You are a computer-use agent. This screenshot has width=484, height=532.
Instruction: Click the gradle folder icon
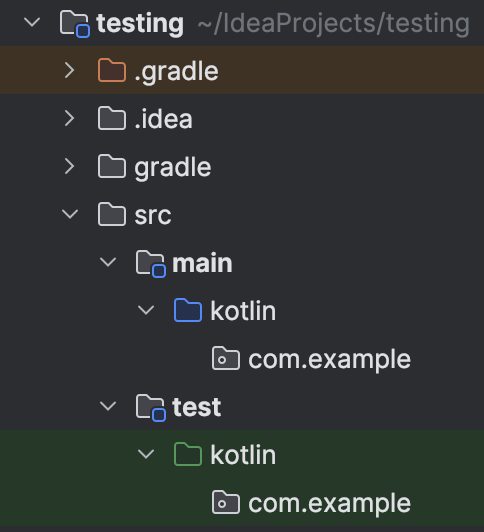click(112, 166)
